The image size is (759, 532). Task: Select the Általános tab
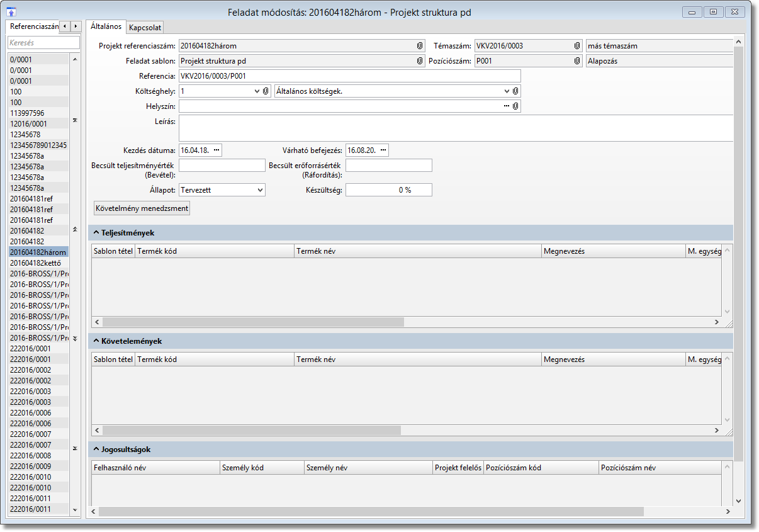pos(106,26)
